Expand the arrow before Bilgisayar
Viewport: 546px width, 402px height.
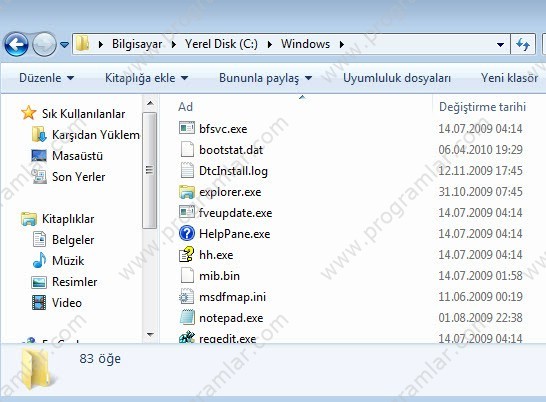point(101,44)
